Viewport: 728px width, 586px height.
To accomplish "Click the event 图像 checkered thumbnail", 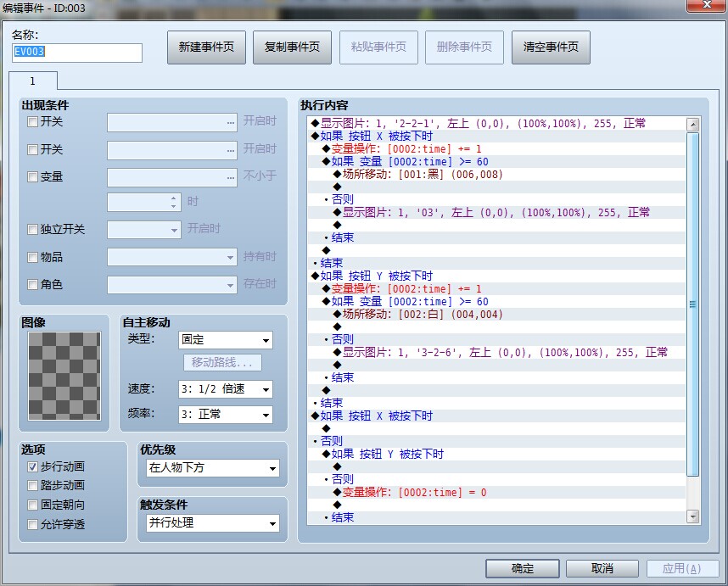I will [64, 376].
